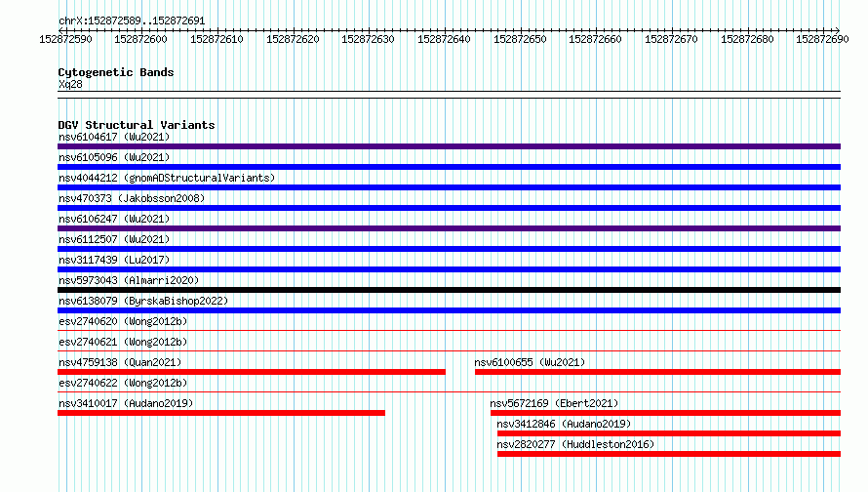The height and width of the screenshot is (492, 868).
Task: Open the nsv6138079 (ByrskaBishop2022) label
Action: (143, 301)
